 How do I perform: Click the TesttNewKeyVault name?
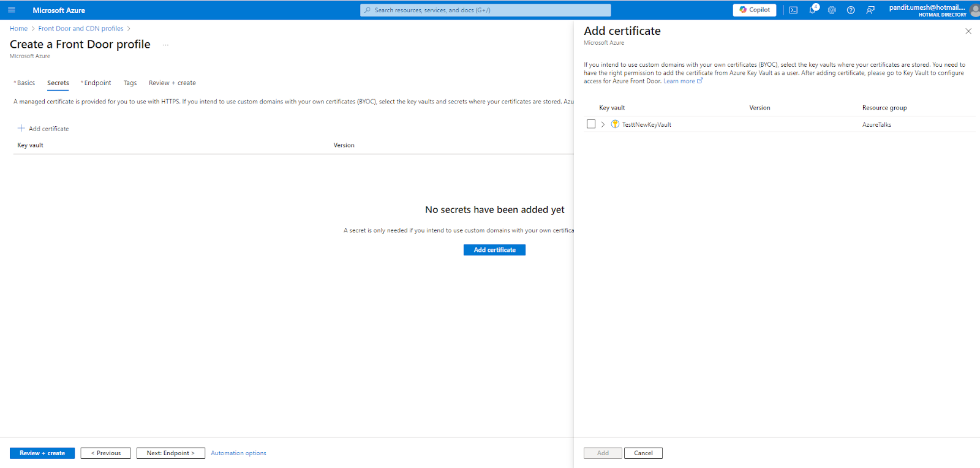tap(647, 124)
